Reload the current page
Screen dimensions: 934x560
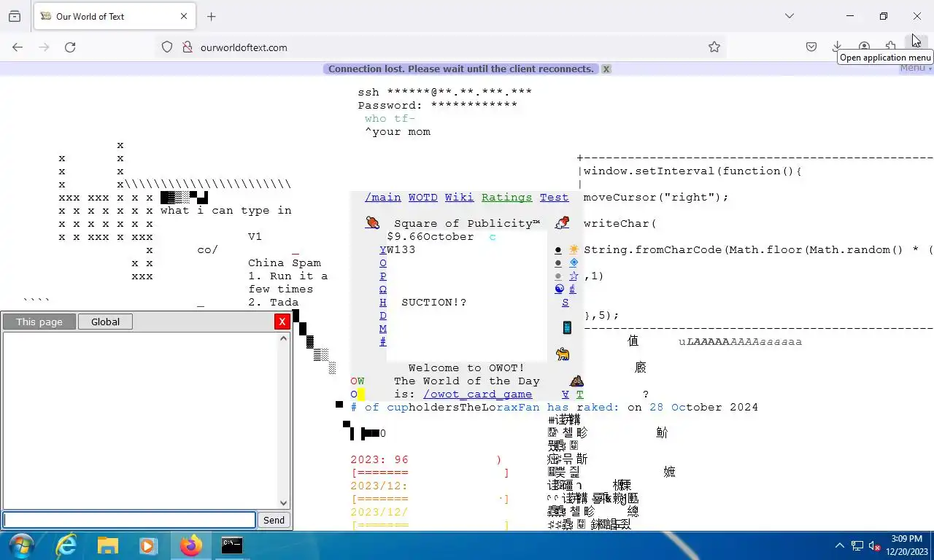pos(70,47)
